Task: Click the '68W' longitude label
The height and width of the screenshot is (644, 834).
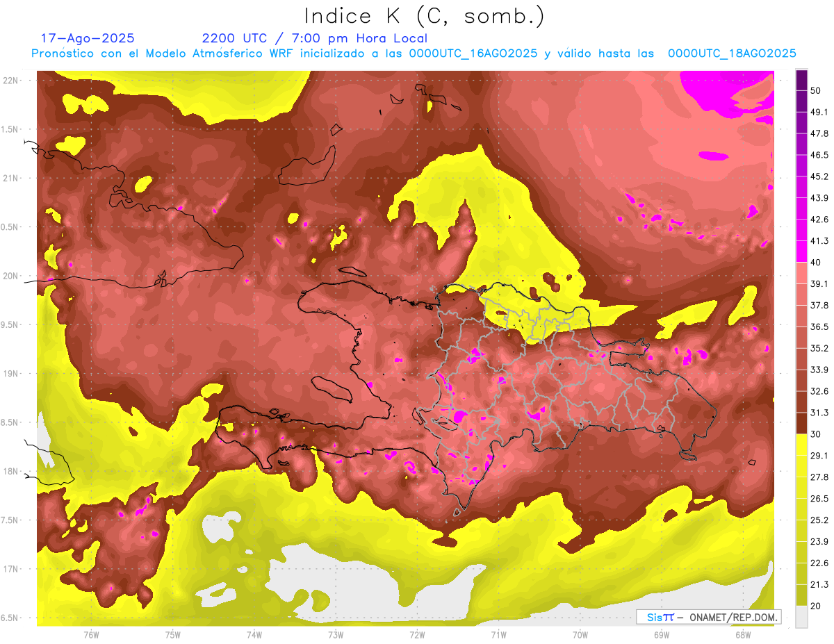Action: pyautogui.click(x=743, y=634)
